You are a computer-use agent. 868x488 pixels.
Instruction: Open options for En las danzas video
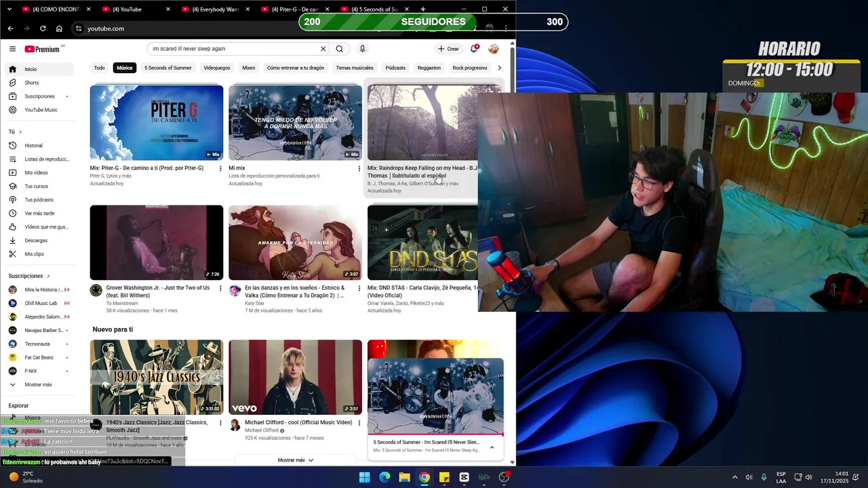coord(359,288)
